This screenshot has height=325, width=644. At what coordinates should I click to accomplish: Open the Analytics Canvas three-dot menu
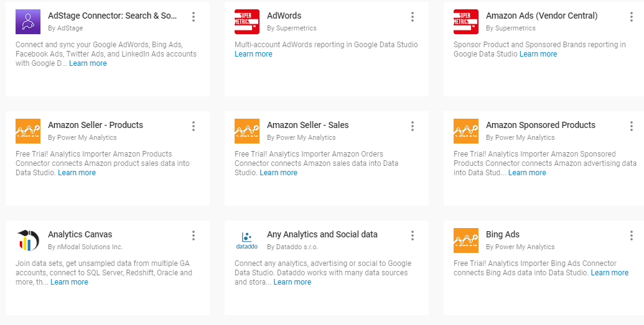click(x=194, y=236)
